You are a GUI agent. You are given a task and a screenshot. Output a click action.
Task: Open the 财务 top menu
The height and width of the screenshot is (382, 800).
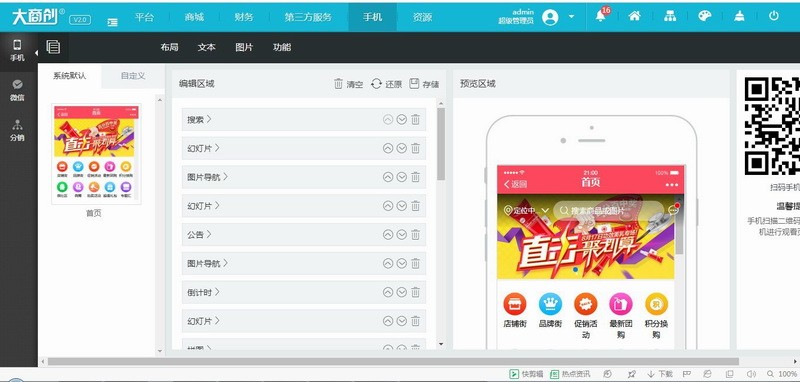coord(244,17)
